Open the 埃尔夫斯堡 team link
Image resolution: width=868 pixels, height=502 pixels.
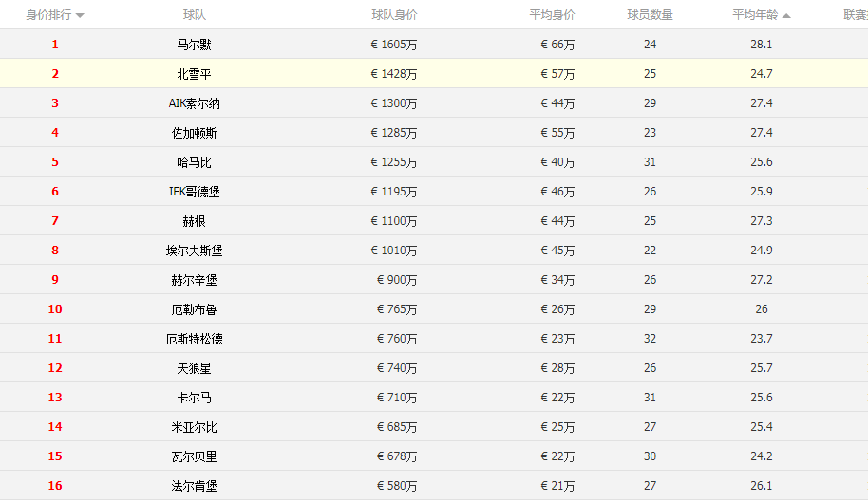194,251
